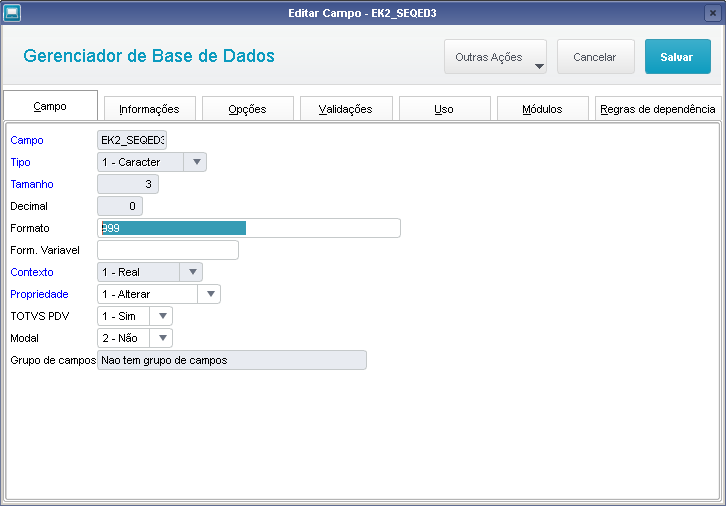
Task: Open the TOTVS PDV dropdown showing Sim
Action: click(135, 316)
